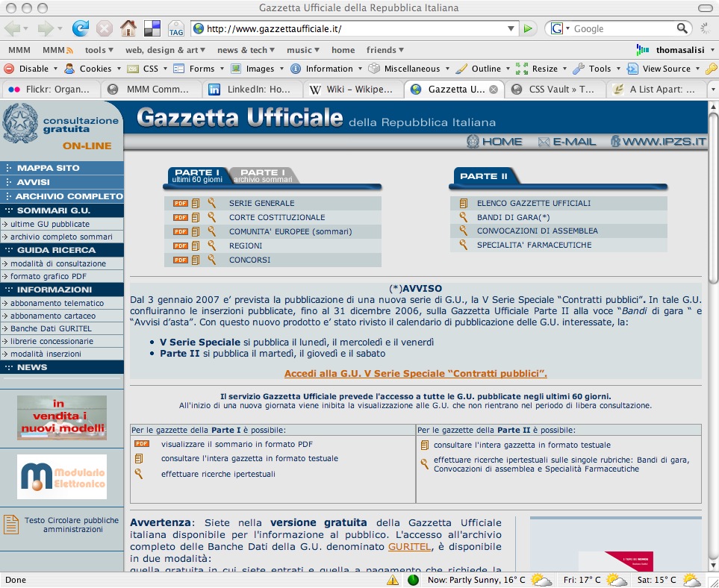719x588 pixels.
Task: Open the Resize dropdown menu
Action: [538, 69]
